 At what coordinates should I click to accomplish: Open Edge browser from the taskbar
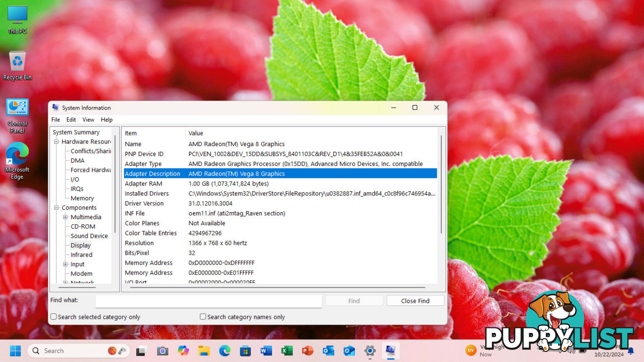pyautogui.click(x=225, y=351)
